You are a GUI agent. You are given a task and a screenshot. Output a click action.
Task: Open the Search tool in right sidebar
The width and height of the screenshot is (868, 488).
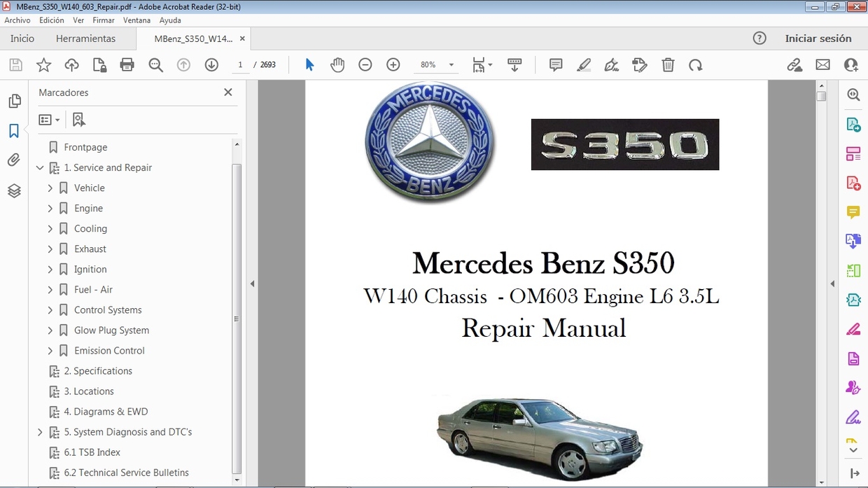pyautogui.click(x=853, y=95)
